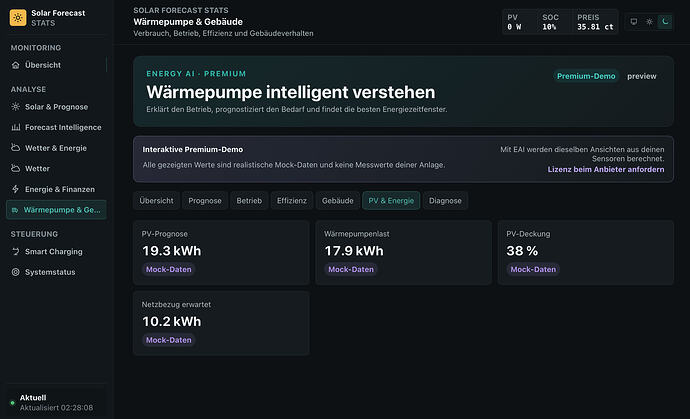This screenshot has width=690, height=419.
Task: Click the bar chart icon beside Forecast Intelligence
Action: coord(15,127)
